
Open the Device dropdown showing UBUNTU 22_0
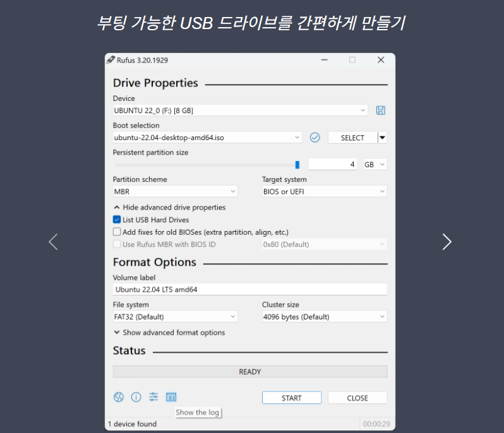(x=240, y=110)
